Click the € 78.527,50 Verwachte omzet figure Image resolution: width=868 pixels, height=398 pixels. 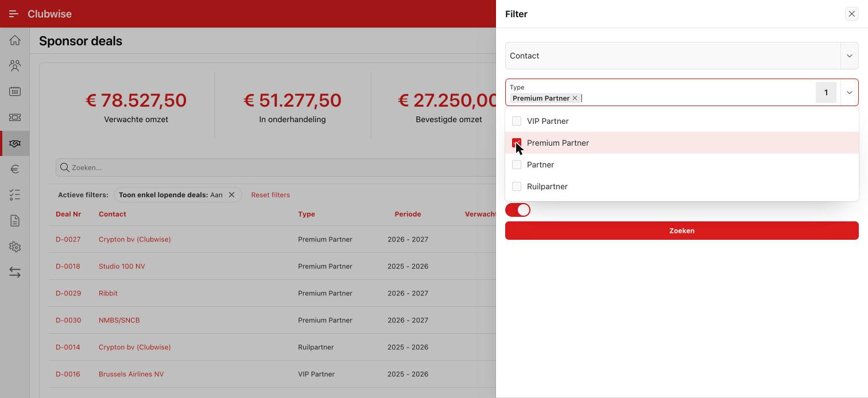click(x=136, y=100)
